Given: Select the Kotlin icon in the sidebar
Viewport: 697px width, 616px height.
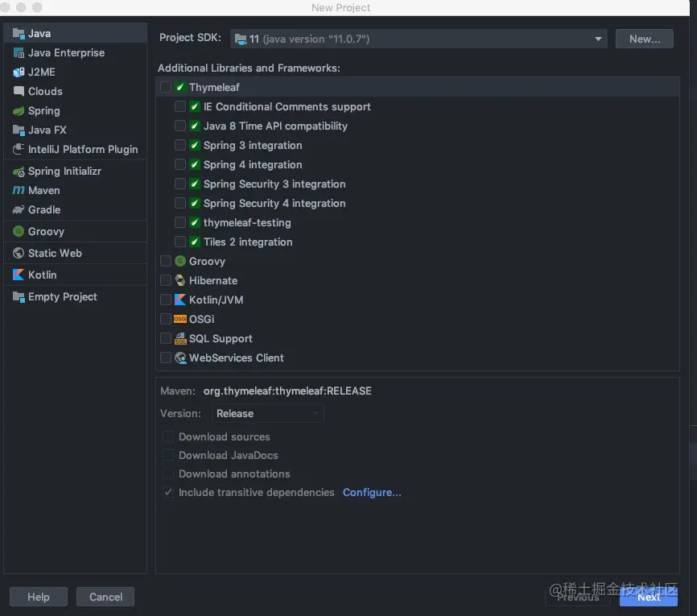Looking at the screenshot, I should click(19, 275).
